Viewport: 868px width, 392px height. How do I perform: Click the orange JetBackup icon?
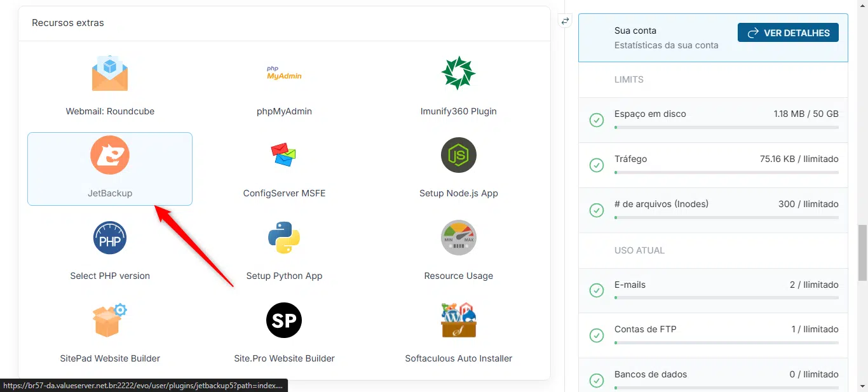pyautogui.click(x=110, y=155)
